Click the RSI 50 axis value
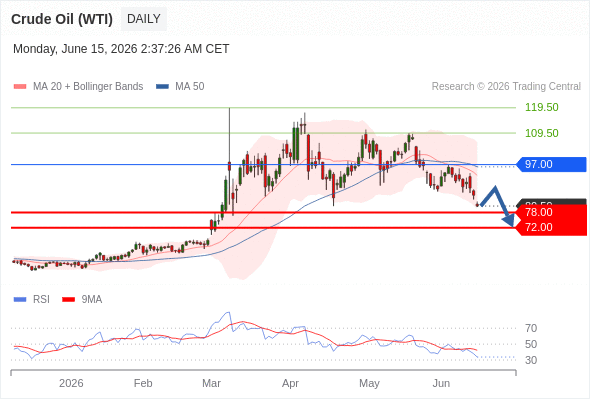The image size is (590, 400). click(531, 344)
